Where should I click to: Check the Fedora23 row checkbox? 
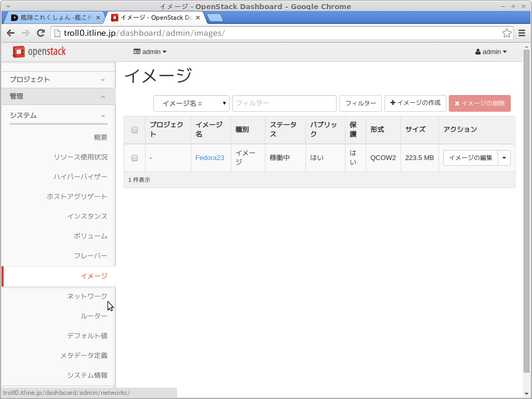[135, 158]
